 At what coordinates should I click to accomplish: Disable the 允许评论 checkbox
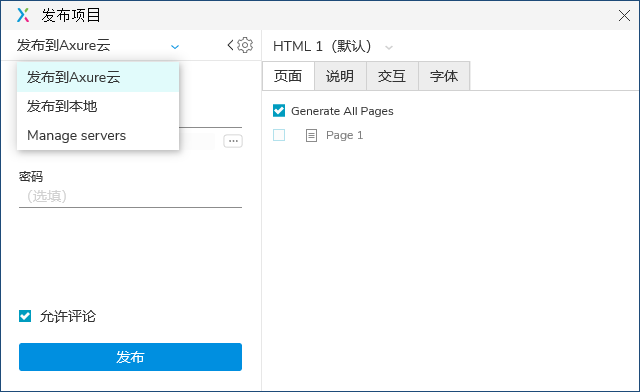pos(25,316)
